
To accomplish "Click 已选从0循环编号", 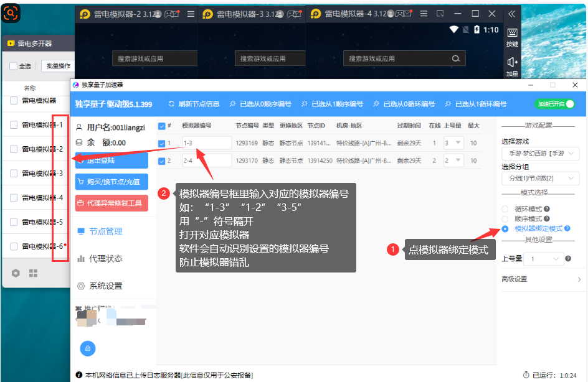I will tap(404, 104).
